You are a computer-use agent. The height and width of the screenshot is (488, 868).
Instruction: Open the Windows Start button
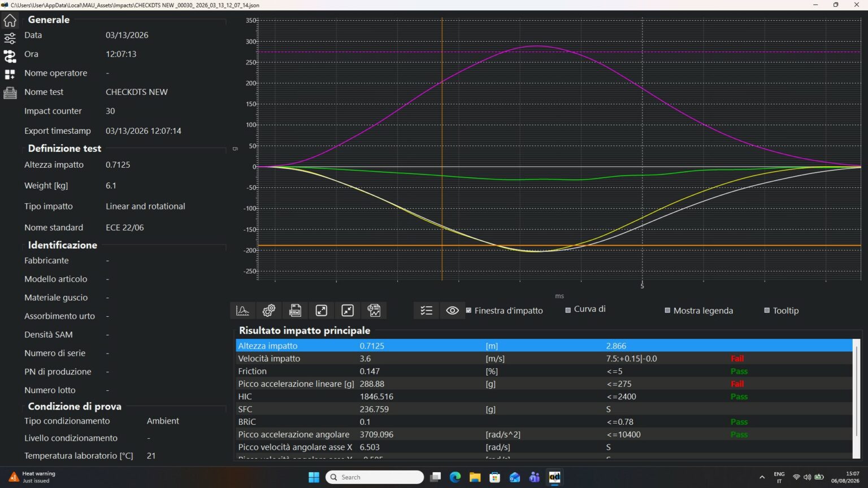(x=314, y=477)
